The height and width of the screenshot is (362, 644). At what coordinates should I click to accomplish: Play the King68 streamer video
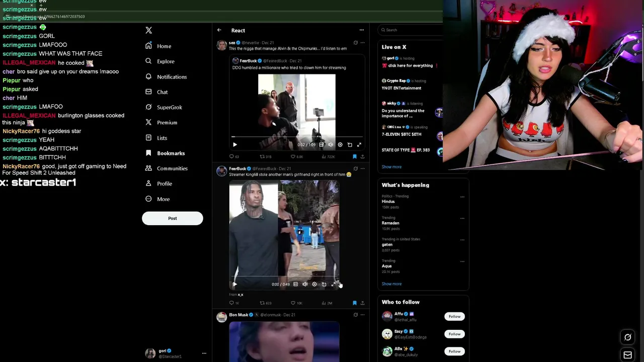[234, 285]
